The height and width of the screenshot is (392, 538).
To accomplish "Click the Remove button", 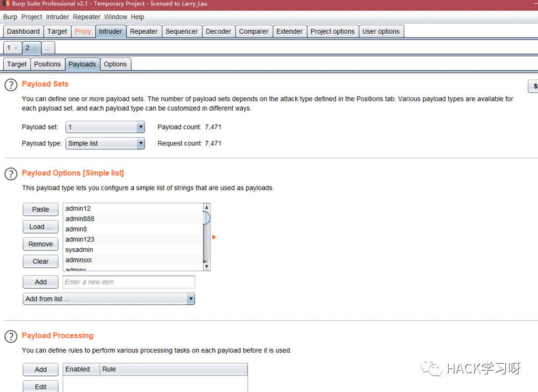I will coord(41,244).
